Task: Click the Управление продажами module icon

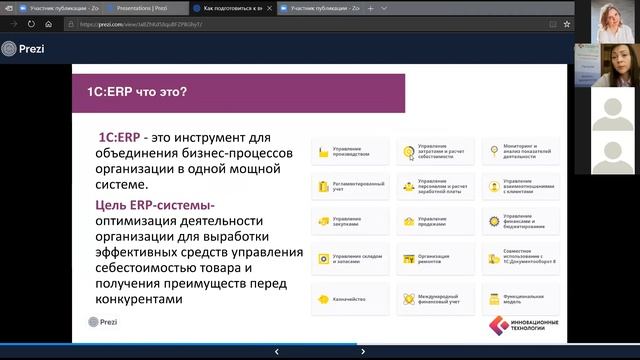Action: (409, 222)
